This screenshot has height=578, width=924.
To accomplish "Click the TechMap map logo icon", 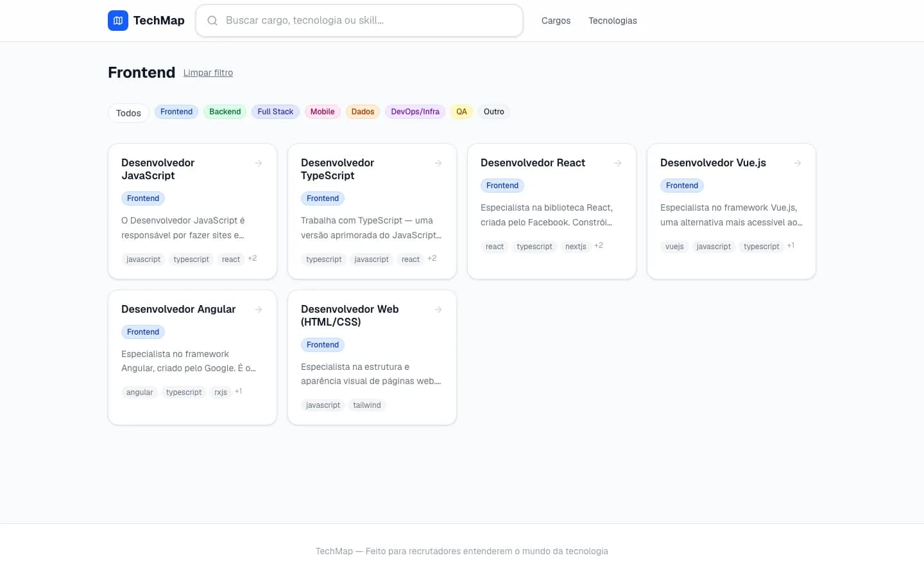I will coord(118,21).
